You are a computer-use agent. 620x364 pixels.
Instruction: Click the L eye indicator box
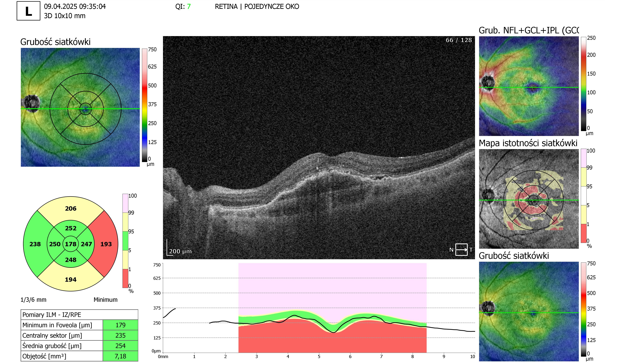click(x=29, y=11)
